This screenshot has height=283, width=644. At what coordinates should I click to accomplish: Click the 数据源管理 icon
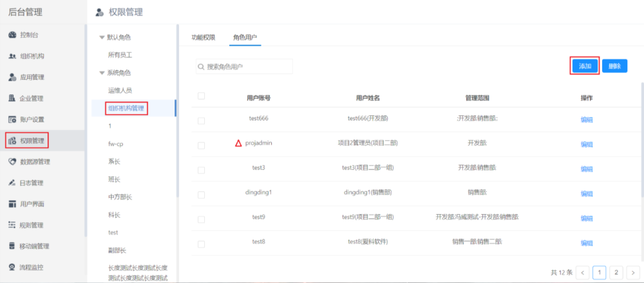click(x=12, y=162)
